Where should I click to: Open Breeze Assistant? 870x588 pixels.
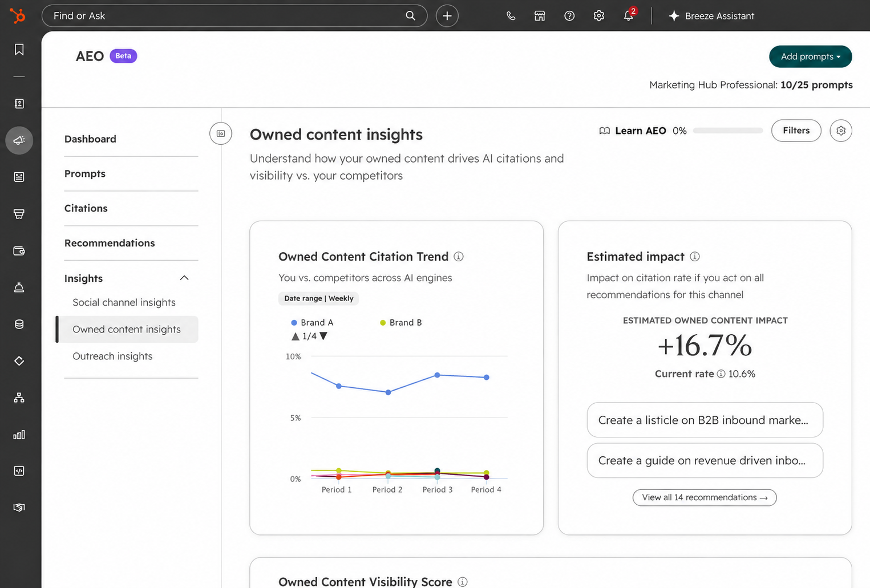pyautogui.click(x=711, y=16)
